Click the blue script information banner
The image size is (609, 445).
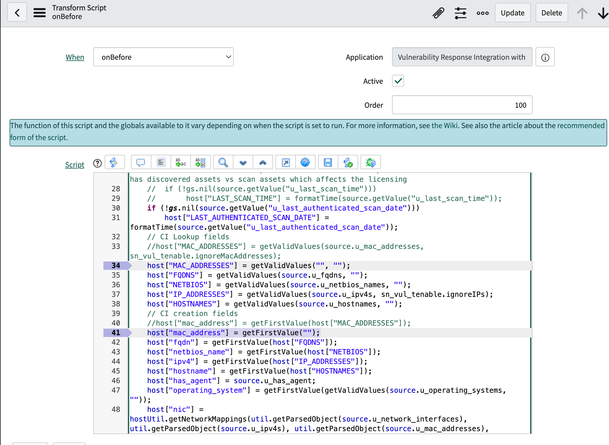point(308,132)
